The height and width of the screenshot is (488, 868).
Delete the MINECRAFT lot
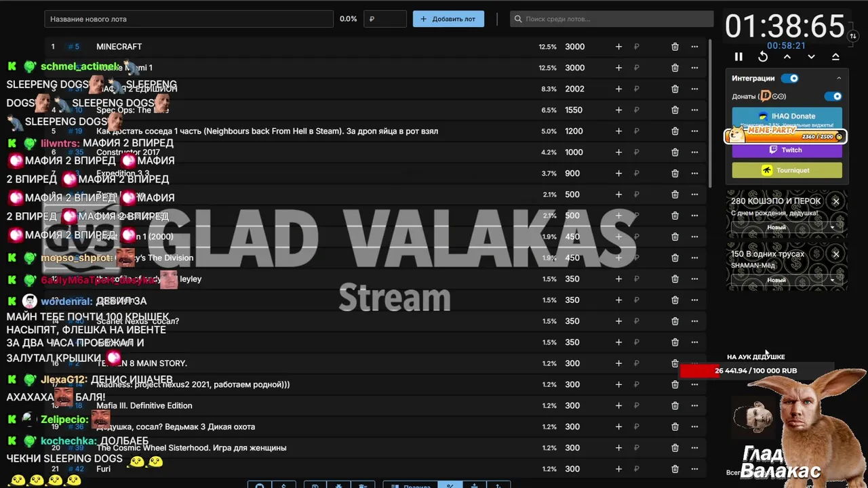click(x=675, y=47)
